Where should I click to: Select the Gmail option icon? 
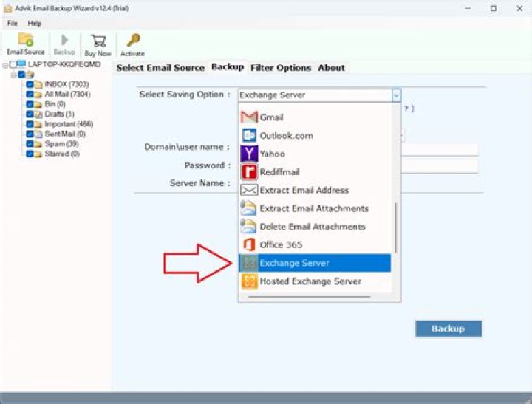[x=249, y=117]
